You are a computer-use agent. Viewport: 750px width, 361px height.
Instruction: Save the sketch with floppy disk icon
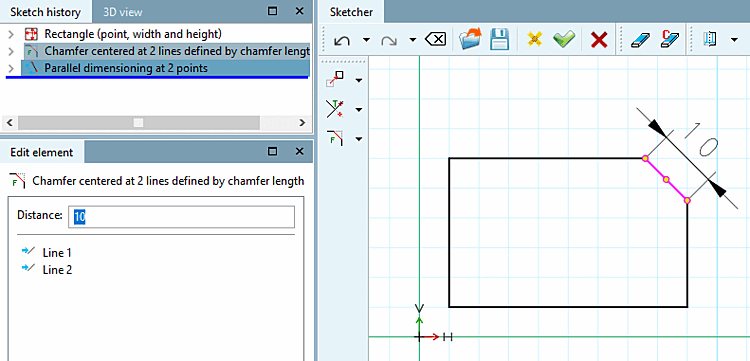[x=500, y=39]
